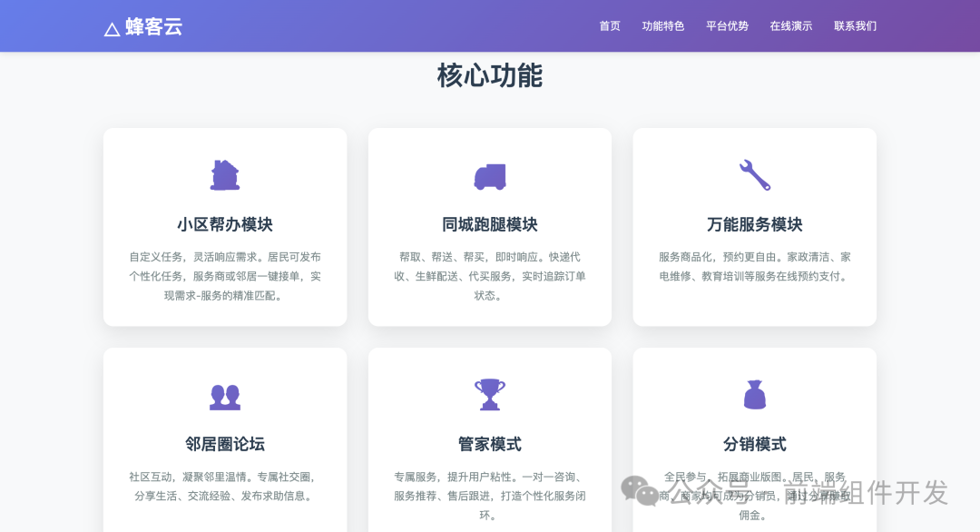
Task: Click the 分销模式 card title
Action: click(754, 444)
